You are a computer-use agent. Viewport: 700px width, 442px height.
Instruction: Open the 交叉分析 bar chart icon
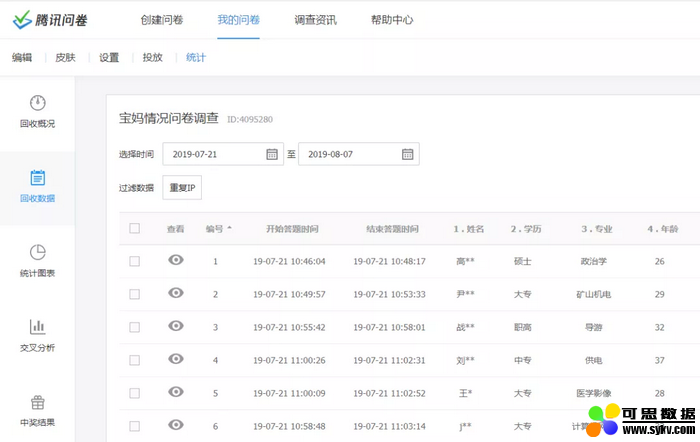tap(38, 327)
